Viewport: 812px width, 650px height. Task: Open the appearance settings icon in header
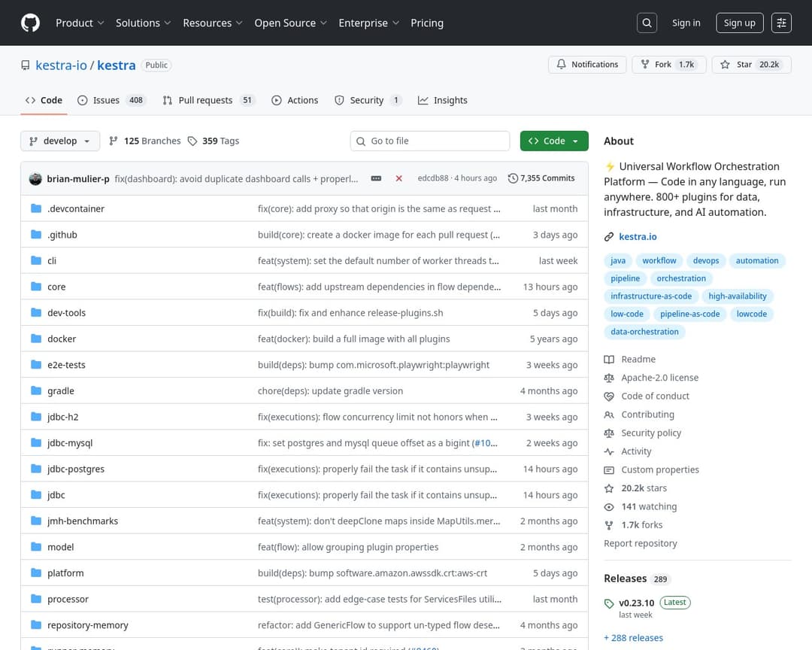pyautogui.click(x=782, y=23)
